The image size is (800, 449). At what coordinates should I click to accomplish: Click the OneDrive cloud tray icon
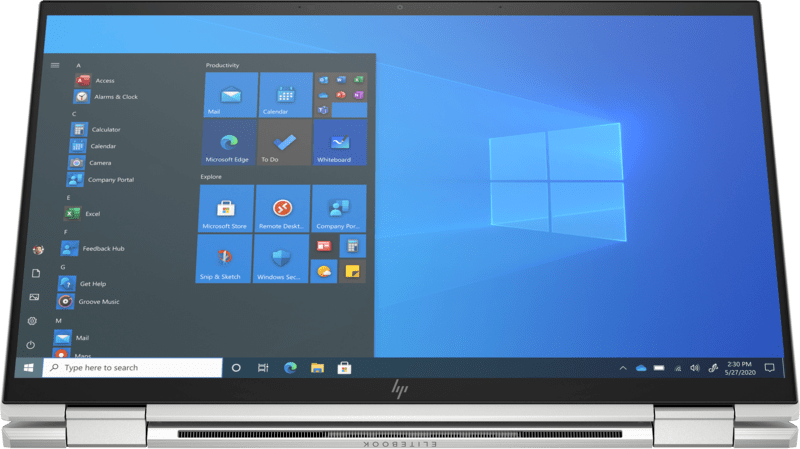click(x=641, y=368)
